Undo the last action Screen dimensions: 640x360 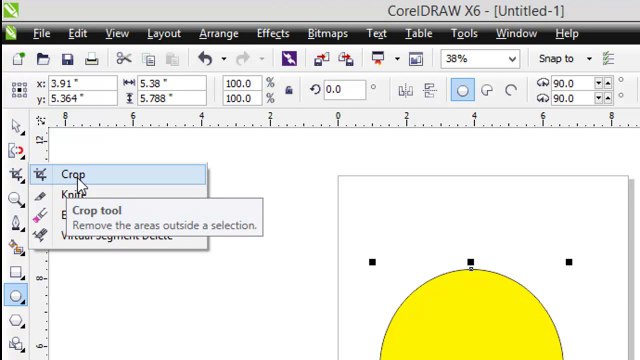[x=205, y=59]
